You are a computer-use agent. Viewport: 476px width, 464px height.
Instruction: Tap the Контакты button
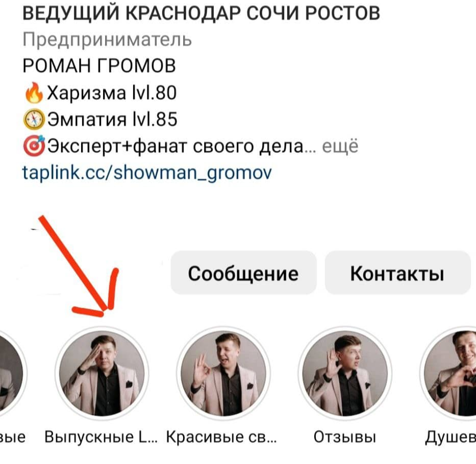point(397,273)
